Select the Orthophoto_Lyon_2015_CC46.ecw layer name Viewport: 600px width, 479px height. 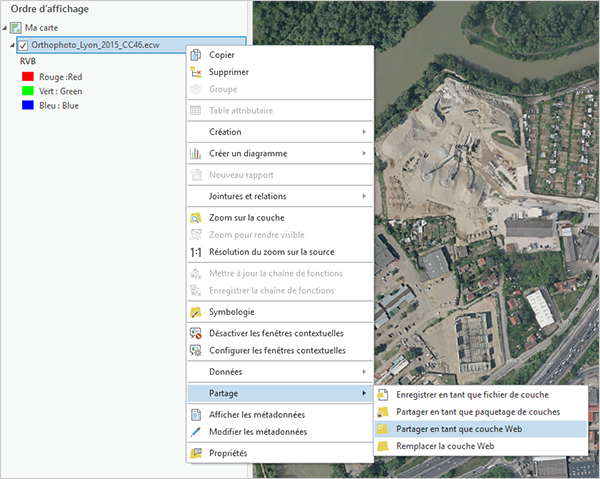95,45
